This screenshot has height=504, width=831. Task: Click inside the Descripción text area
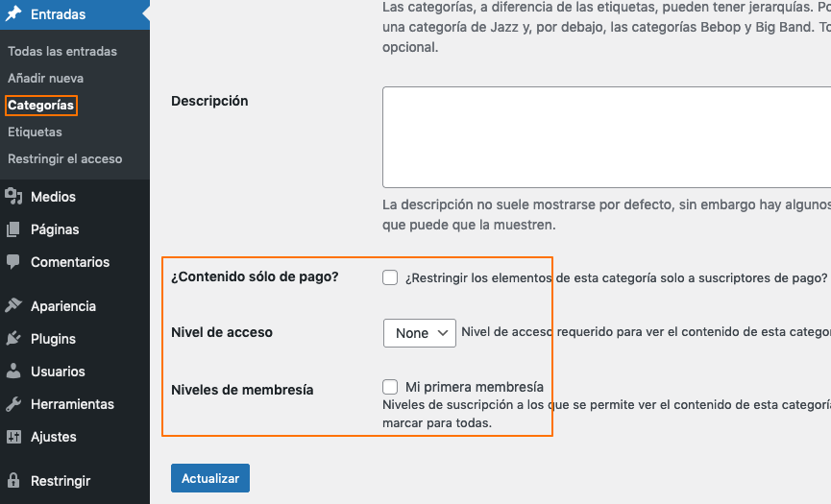[x=605, y=137]
